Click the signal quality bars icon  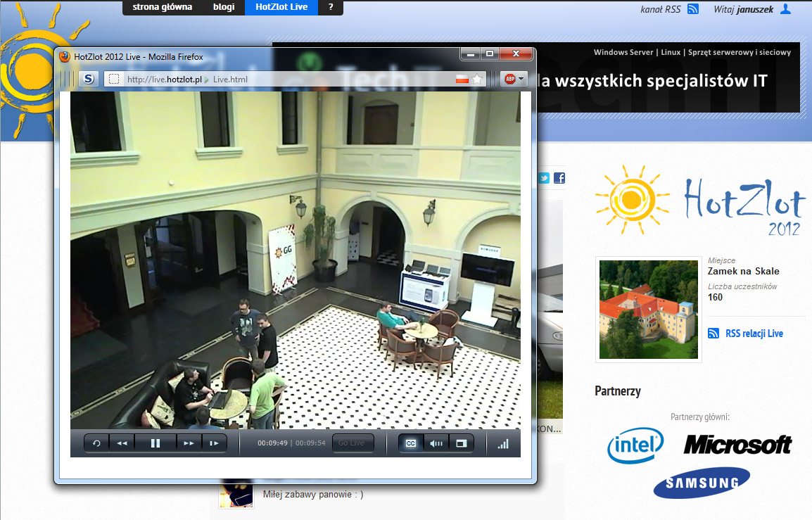coord(503,444)
